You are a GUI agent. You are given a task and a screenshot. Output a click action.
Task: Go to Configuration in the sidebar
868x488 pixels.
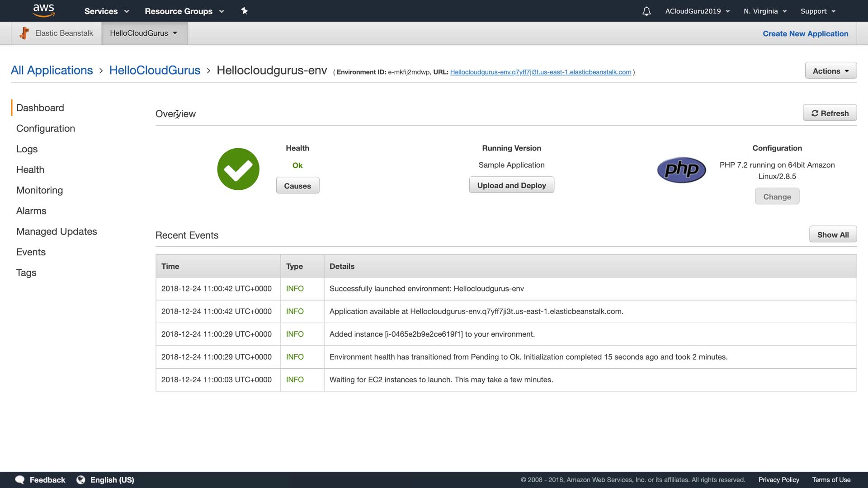pyautogui.click(x=46, y=128)
